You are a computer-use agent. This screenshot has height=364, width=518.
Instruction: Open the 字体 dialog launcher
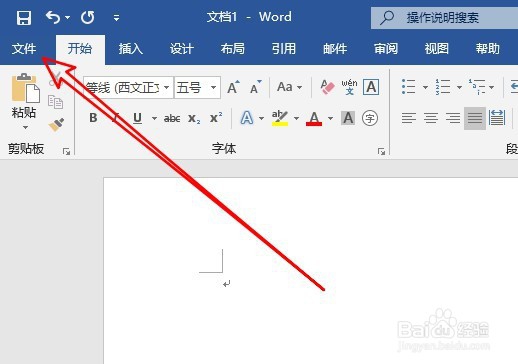[x=381, y=152]
